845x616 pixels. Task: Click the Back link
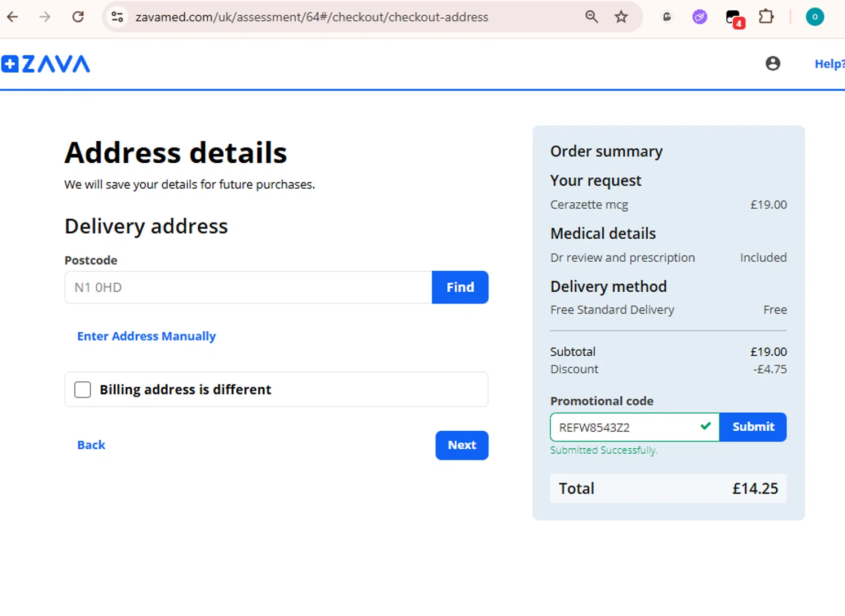pos(91,445)
